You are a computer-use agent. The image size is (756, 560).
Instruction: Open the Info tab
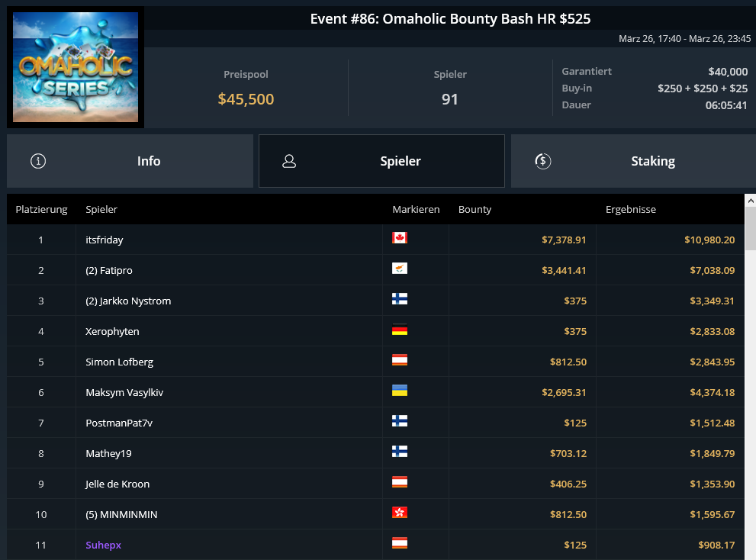pos(130,161)
